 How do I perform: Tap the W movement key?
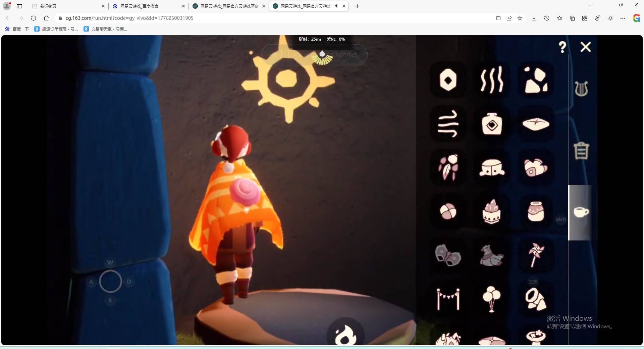pos(110,262)
